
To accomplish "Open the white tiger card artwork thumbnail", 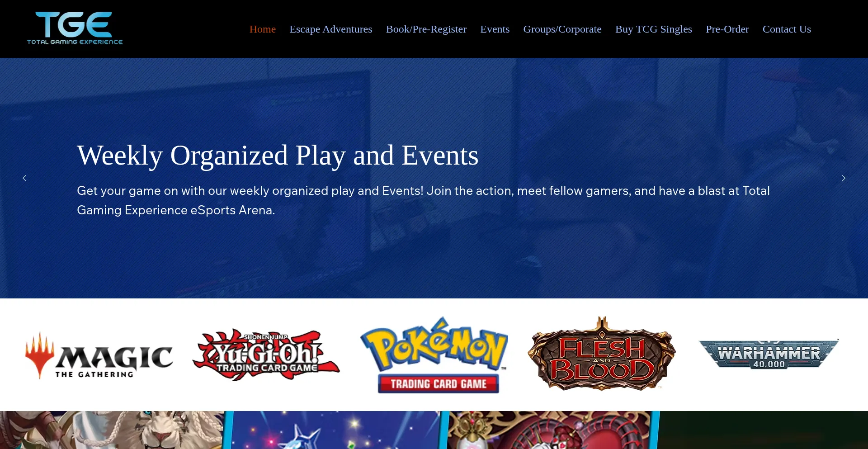I will coord(112,430).
